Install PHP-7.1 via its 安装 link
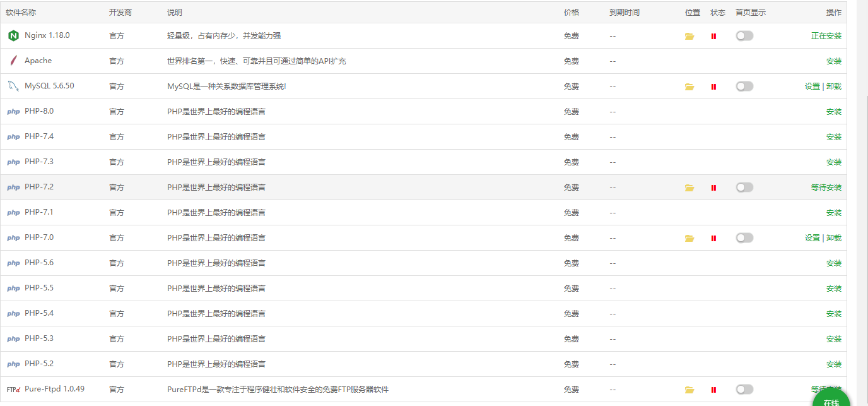Viewport: 868px width, 406px height. pyautogui.click(x=834, y=213)
